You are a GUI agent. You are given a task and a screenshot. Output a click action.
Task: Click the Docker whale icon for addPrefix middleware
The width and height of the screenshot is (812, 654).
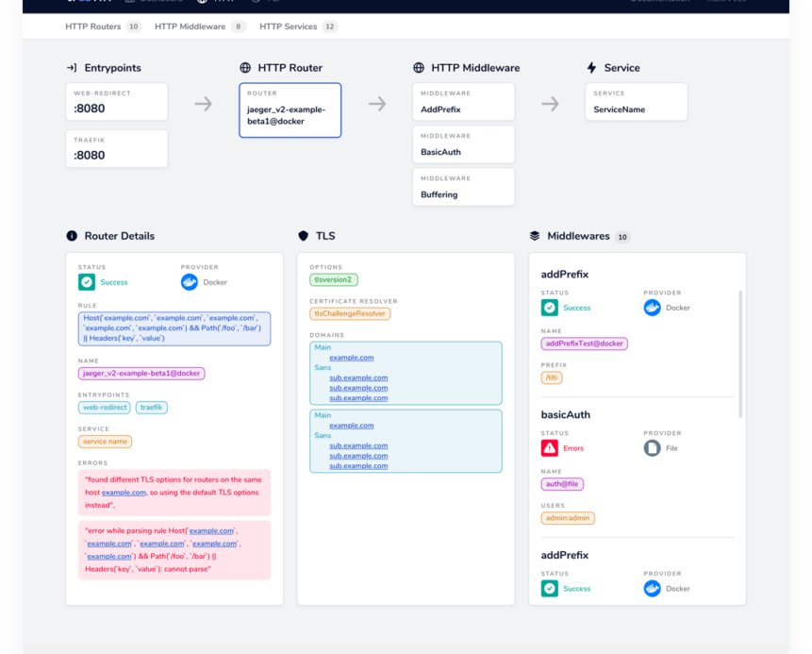(652, 307)
